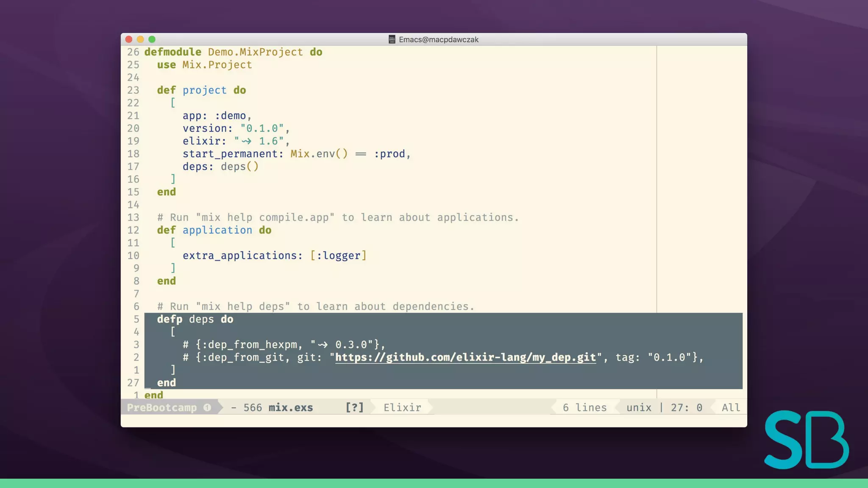Image resolution: width=868 pixels, height=488 pixels.
Task: Click the defp deps do line
Action: click(x=195, y=319)
